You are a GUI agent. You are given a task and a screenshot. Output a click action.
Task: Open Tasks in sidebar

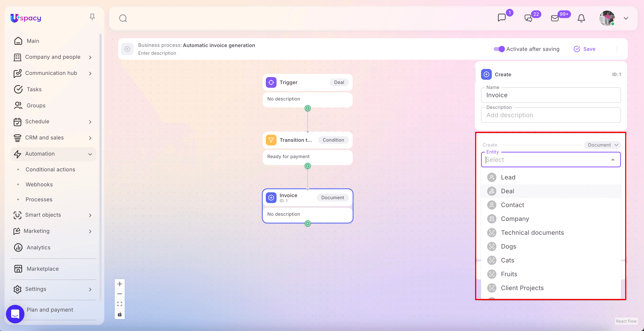[x=53, y=90]
